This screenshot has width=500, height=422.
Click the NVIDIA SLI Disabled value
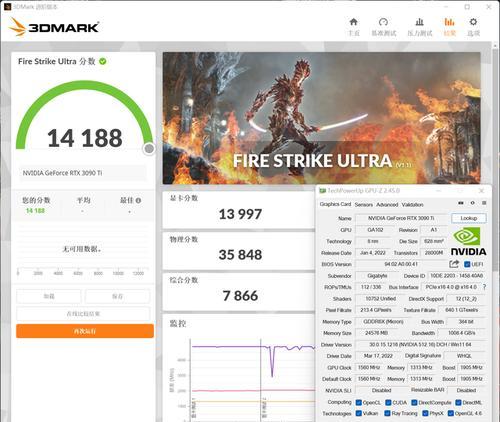click(381, 390)
